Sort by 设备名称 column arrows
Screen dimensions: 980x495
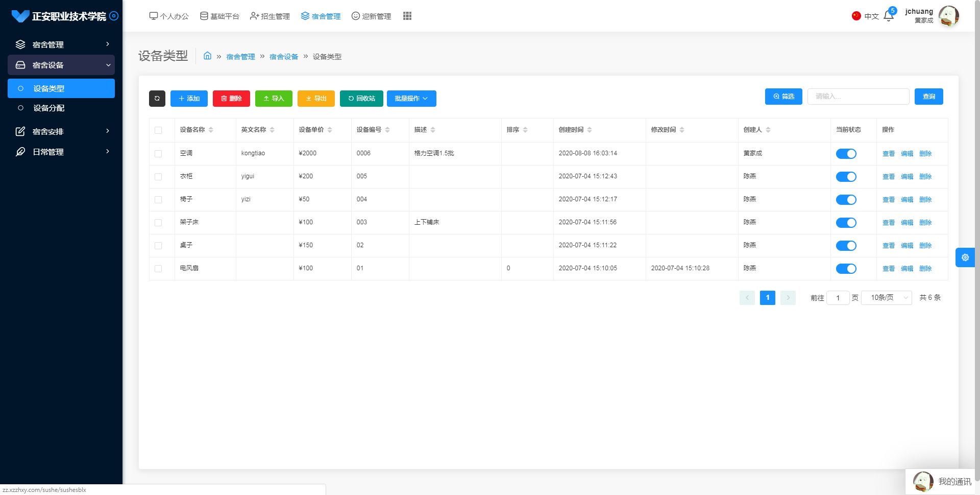211,130
